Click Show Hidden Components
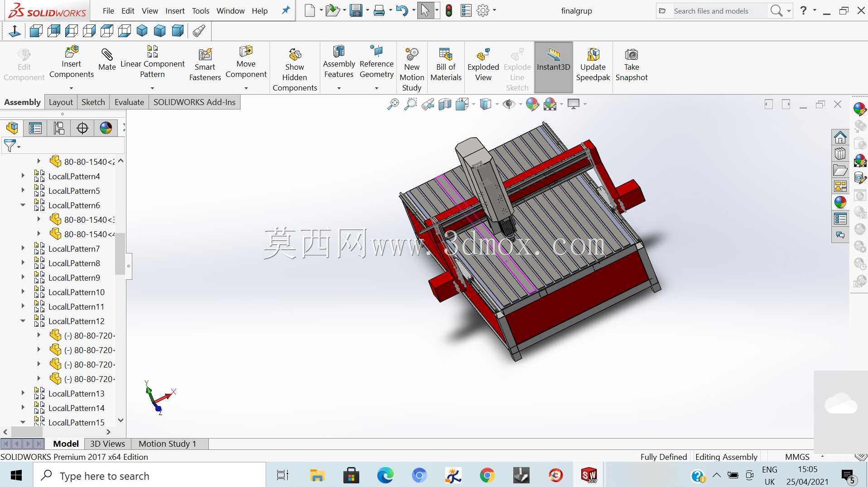Screen dimensions: 868x487 (295, 70)
